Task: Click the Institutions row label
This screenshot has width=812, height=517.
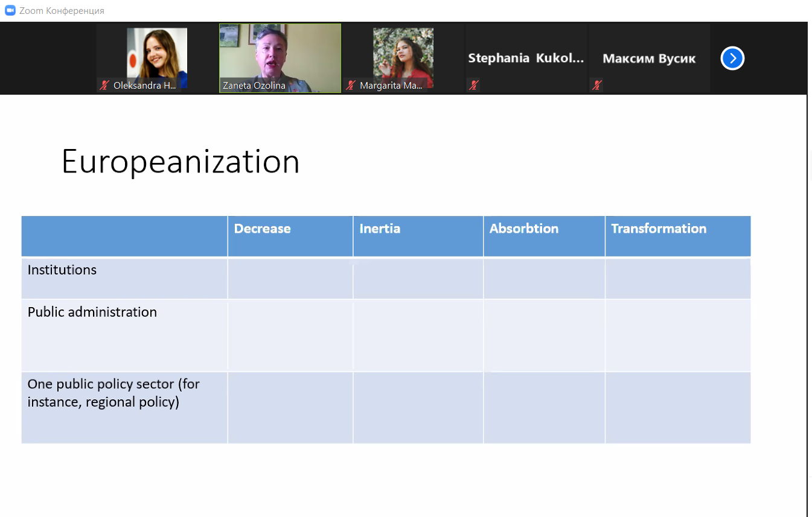Action: (62, 270)
